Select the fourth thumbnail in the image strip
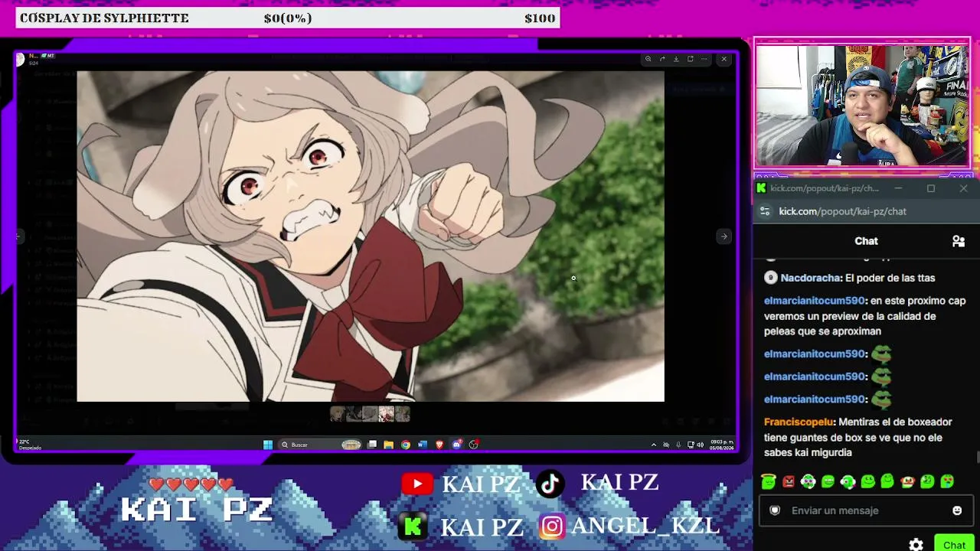 pos(386,414)
